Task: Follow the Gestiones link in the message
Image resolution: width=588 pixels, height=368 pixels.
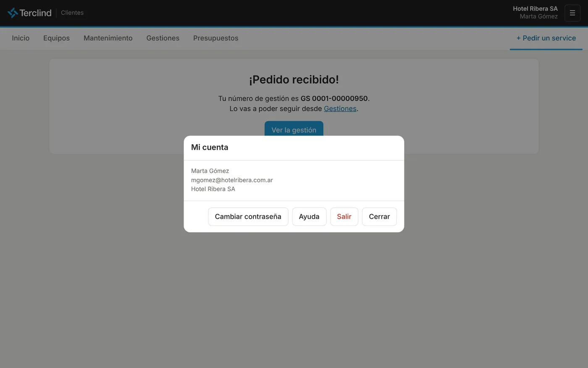Action: 340,109
